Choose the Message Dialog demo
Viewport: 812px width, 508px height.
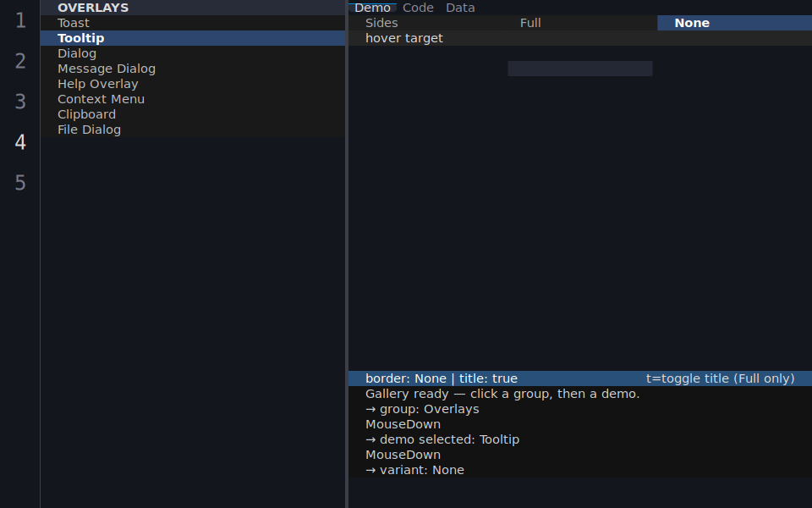click(193, 69)
